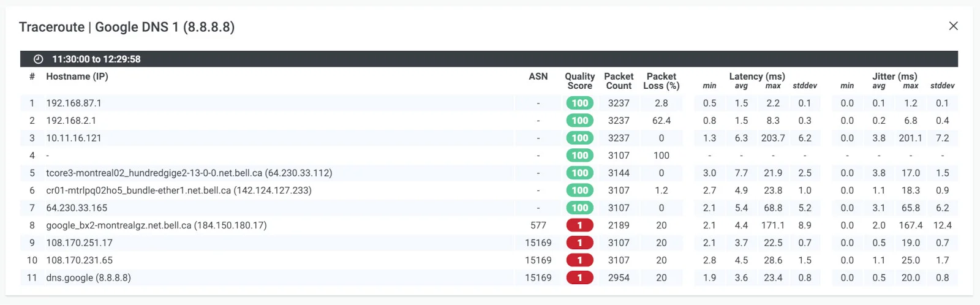
Task: Click red quality badge for hop 108.170.251.17
Action: coord(579,243)
